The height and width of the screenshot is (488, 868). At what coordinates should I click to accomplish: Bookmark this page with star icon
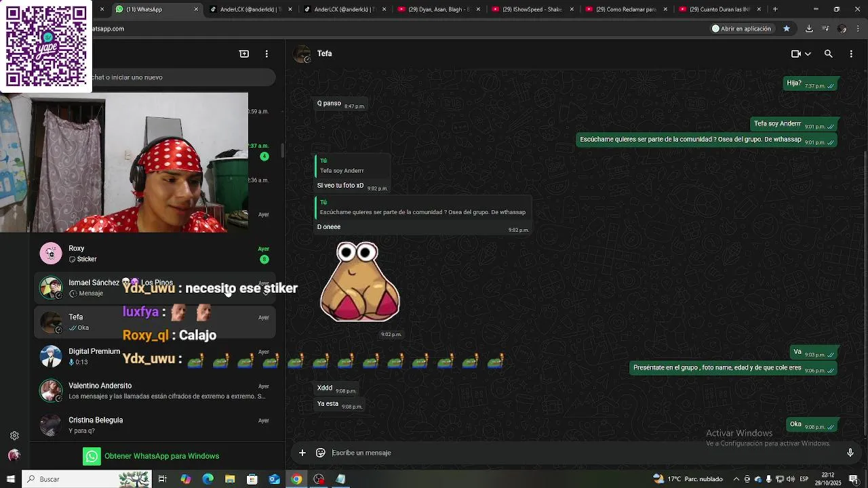[787, 28]
